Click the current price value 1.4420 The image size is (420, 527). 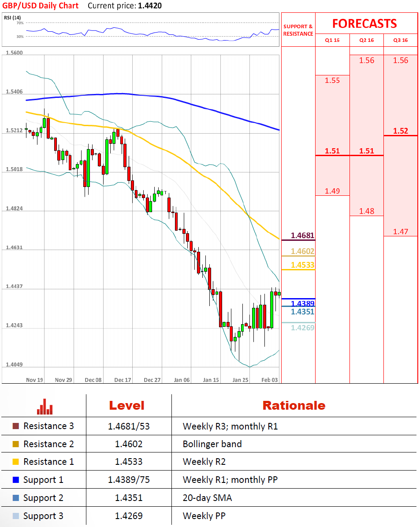150,6
